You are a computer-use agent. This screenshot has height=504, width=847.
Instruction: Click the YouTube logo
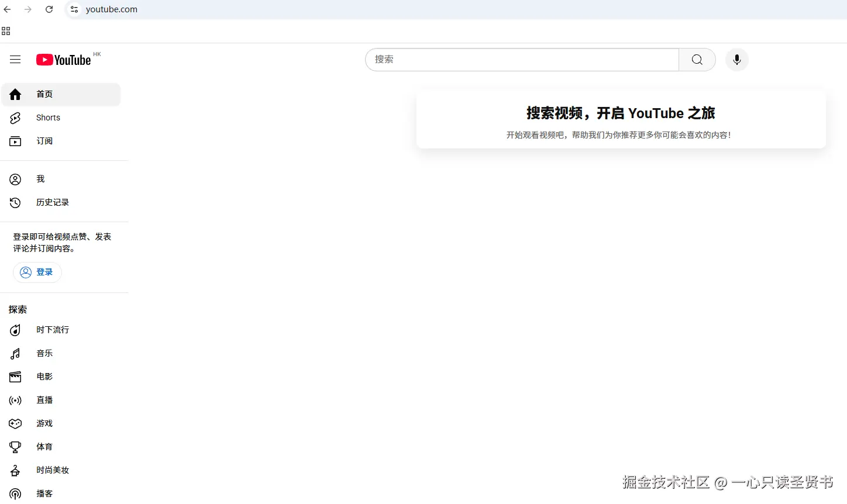coord(64,60)
